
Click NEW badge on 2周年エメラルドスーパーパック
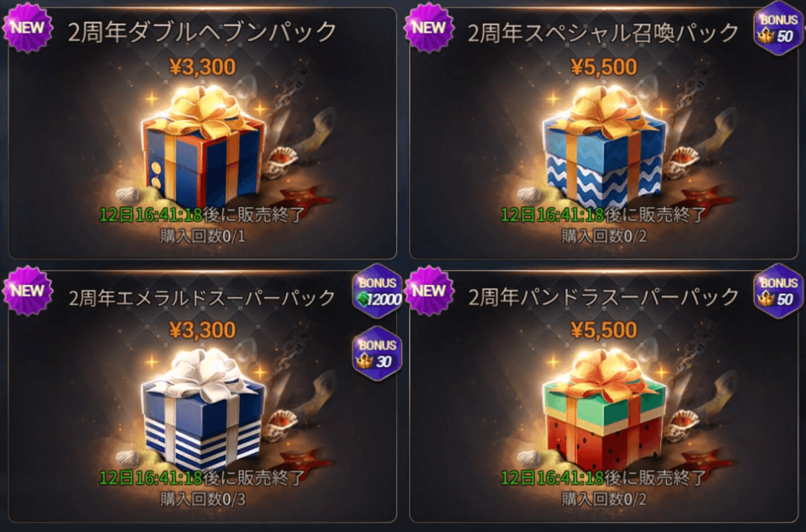(27, 291)
